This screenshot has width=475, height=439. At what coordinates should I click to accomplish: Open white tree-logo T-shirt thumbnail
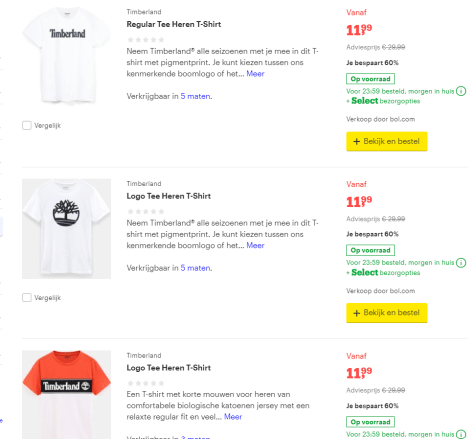pyautogui.click(x=66, y=229)
